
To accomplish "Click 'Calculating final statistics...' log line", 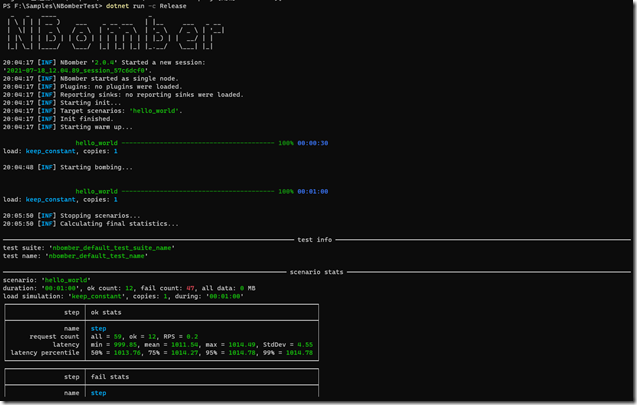I will coord(119,224).
